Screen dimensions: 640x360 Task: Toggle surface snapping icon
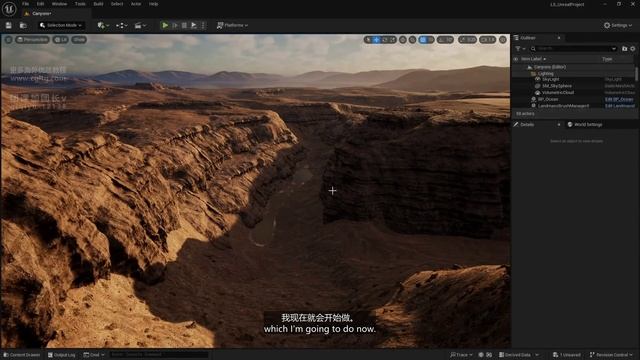pos(413,40)
